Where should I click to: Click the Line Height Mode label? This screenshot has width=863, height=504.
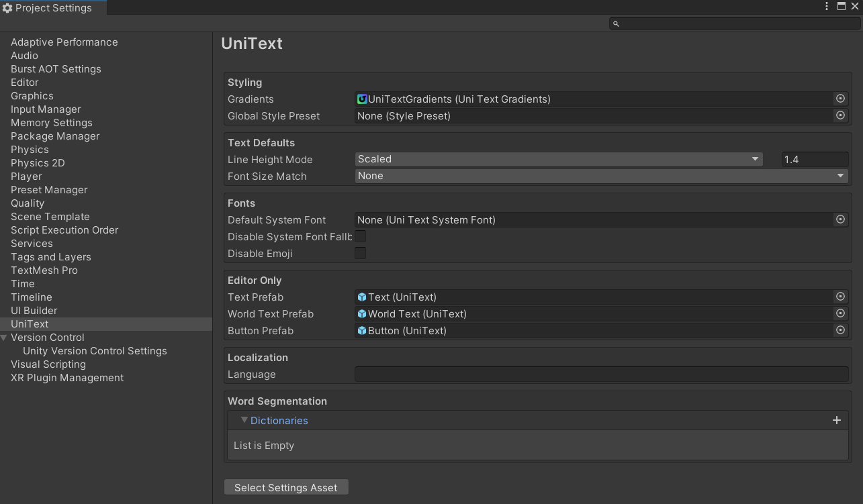click(270, 160)
